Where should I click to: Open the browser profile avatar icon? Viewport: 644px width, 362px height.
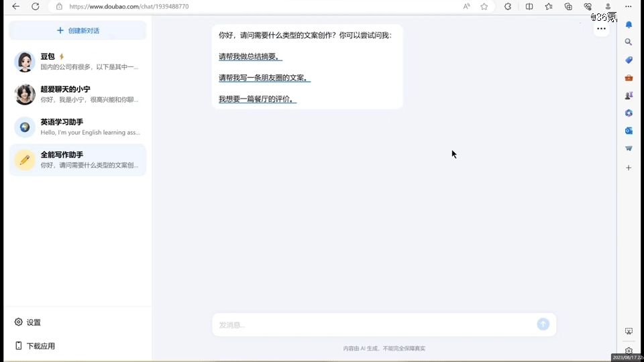[x=608, y=7]
